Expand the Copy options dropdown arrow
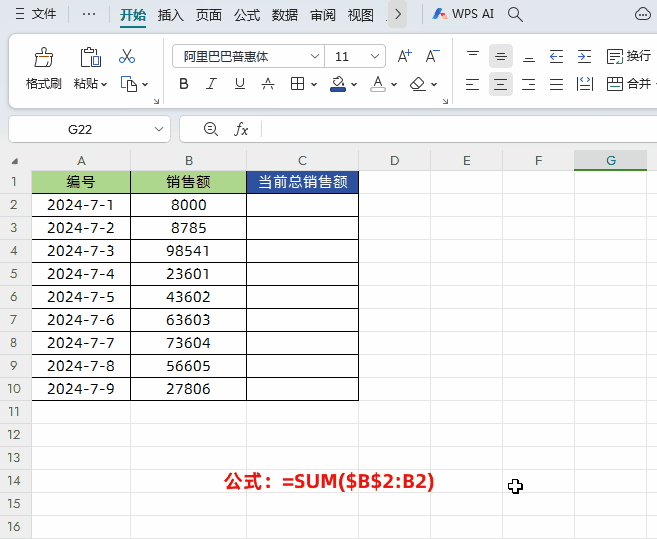 [x=145, y=84]
